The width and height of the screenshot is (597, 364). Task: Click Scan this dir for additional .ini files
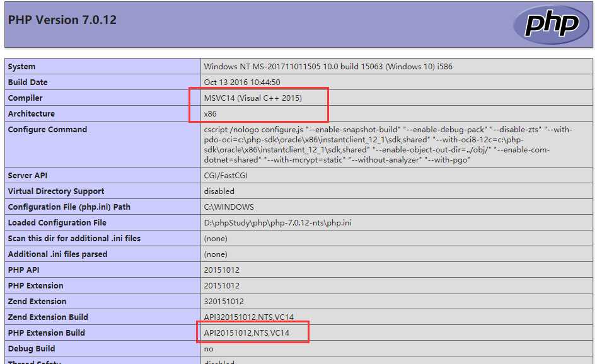coord(74,239)
